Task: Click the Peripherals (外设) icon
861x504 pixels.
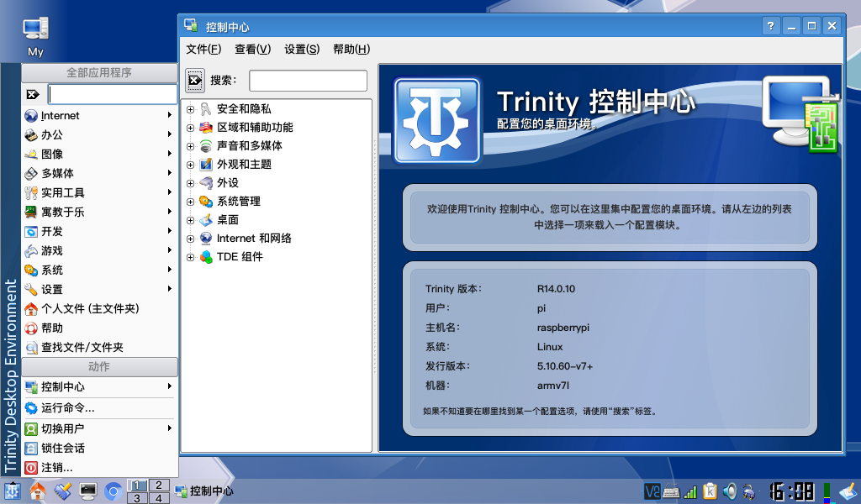Action: click(x=206, y=183)
